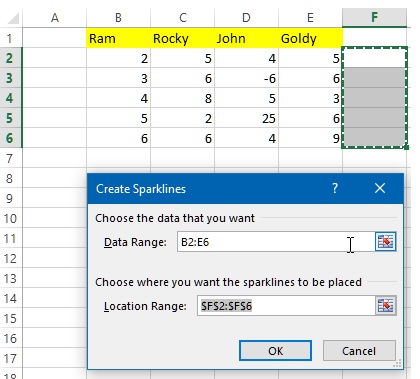Click cell D5 containing 25
This screenshot has width=420, height=379.
coord(246,118)
